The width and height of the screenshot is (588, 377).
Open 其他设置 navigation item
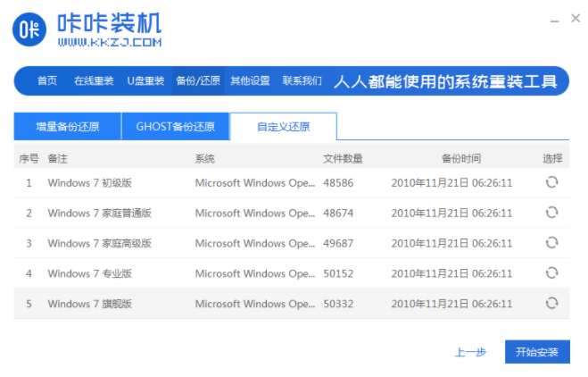pyautogui.click(x=250, y=80)
